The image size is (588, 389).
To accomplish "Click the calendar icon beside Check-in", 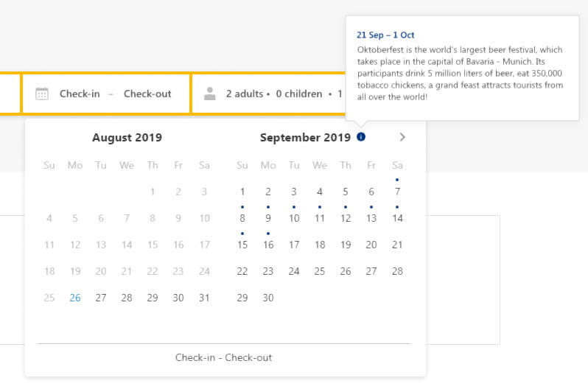I will pos(42,94).
